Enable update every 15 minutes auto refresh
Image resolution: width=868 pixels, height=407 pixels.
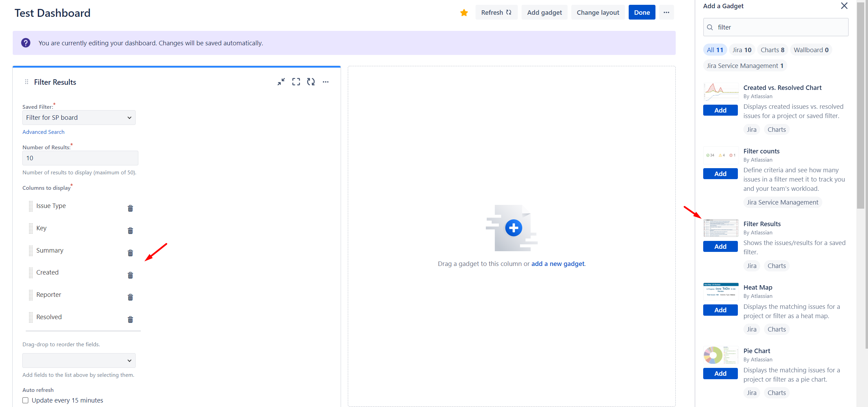[25, 400]
